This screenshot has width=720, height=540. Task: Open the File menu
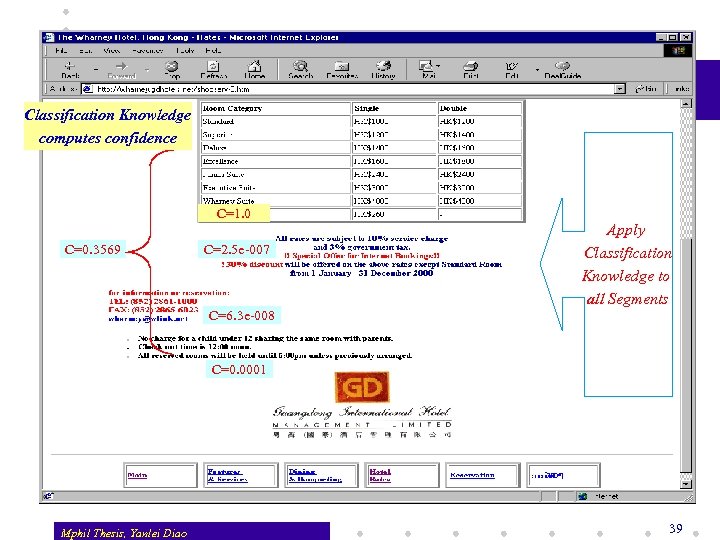(x=61, y=51)
